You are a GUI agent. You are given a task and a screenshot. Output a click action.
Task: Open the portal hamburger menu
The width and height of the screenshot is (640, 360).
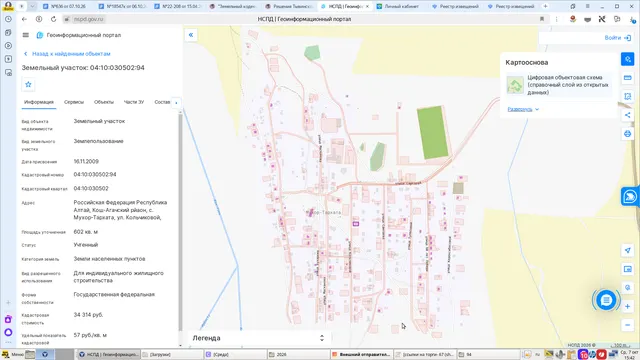(26, 35)
